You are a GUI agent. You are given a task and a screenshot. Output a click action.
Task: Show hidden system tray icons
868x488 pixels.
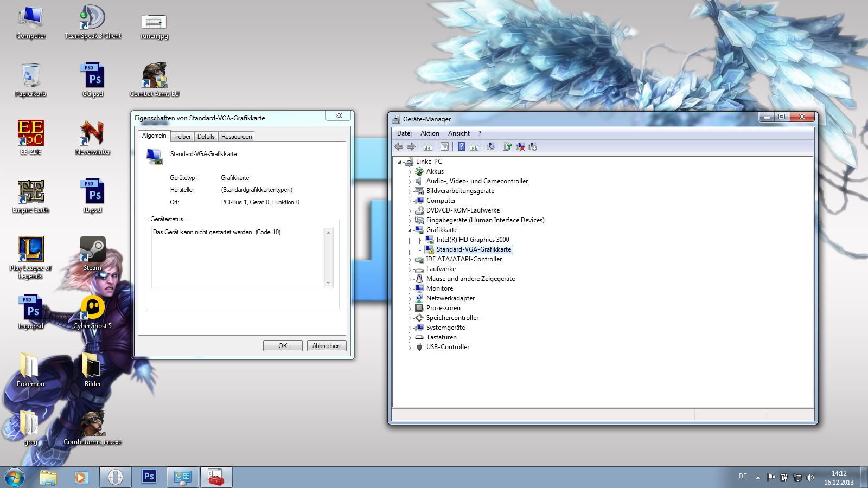pos(758,478)
